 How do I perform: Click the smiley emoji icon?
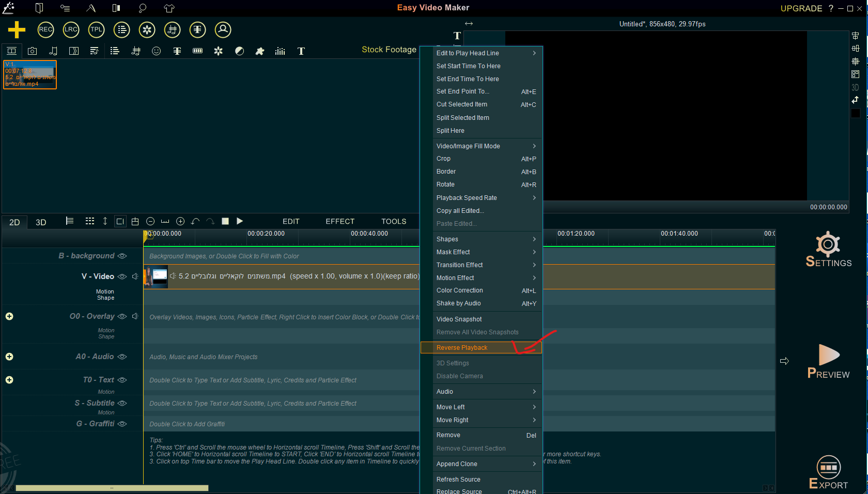click(157, 51)
